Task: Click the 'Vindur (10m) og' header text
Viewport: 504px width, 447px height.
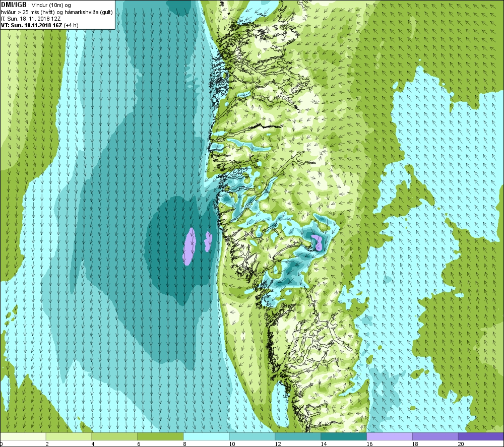Action: [x=51, y=6]
